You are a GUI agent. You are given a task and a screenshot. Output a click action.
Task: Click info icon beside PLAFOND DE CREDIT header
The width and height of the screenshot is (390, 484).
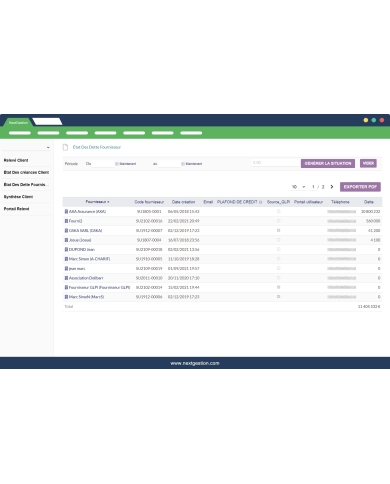pos(261,202)
